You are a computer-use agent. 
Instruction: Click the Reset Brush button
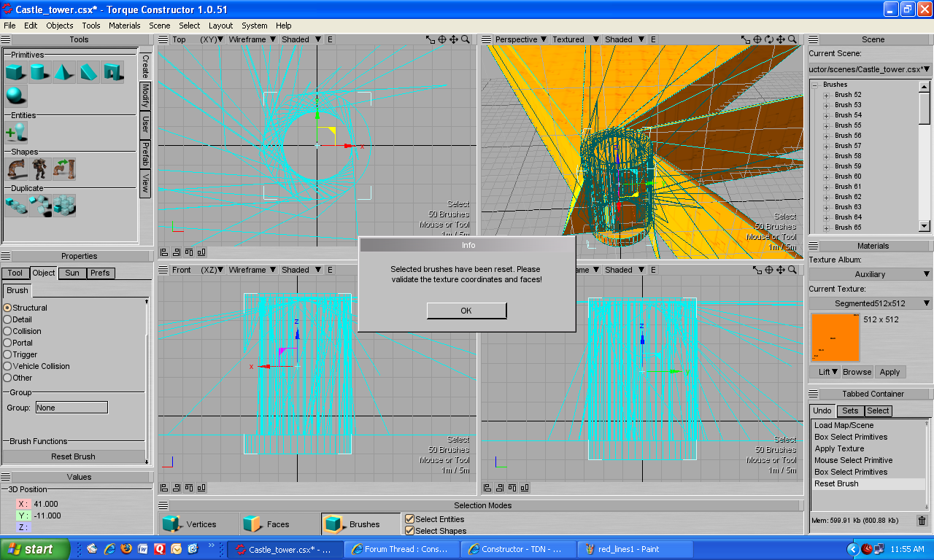click(73, 456)
